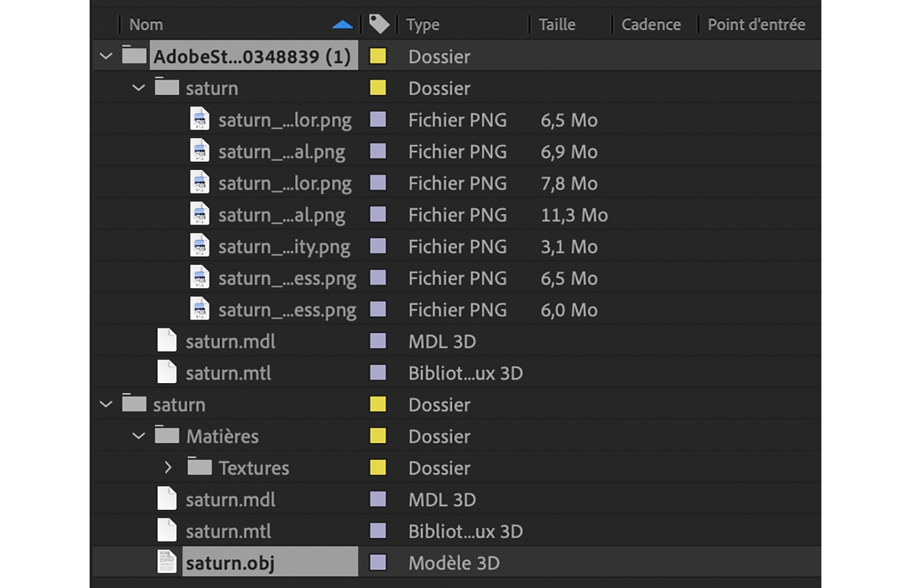Viewport: 911px width, 588px height.
Task: Click the folder icon of AdobeSt...0348839 (1)
Action: click(134, 55)
